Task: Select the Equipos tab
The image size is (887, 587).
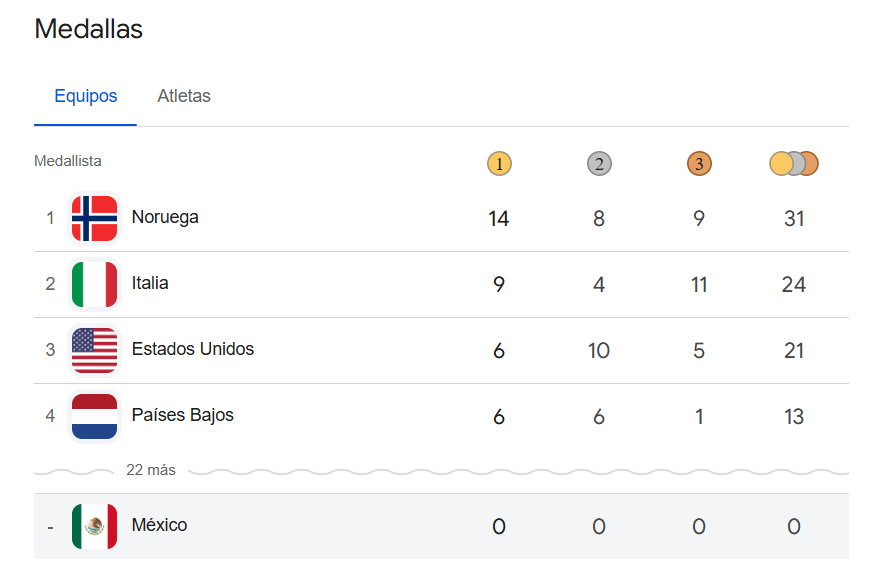Action: (x=86, y=97)
